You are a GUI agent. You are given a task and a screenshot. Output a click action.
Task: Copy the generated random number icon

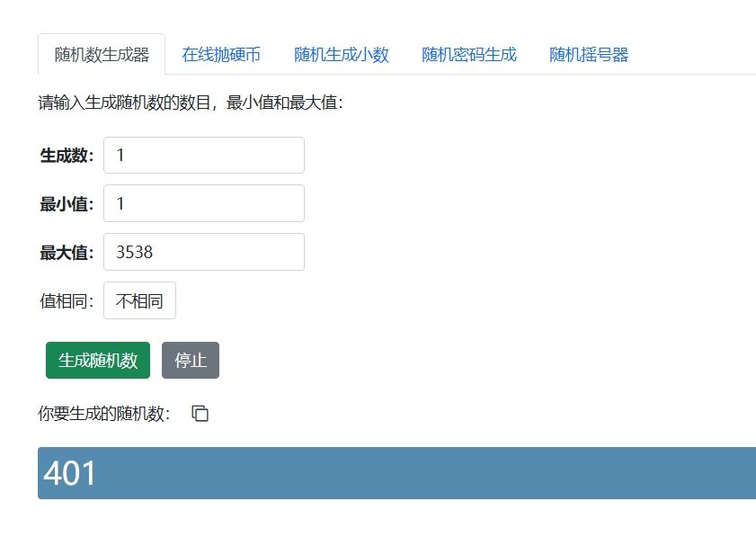pyautogui.click(x=200, y=414)
